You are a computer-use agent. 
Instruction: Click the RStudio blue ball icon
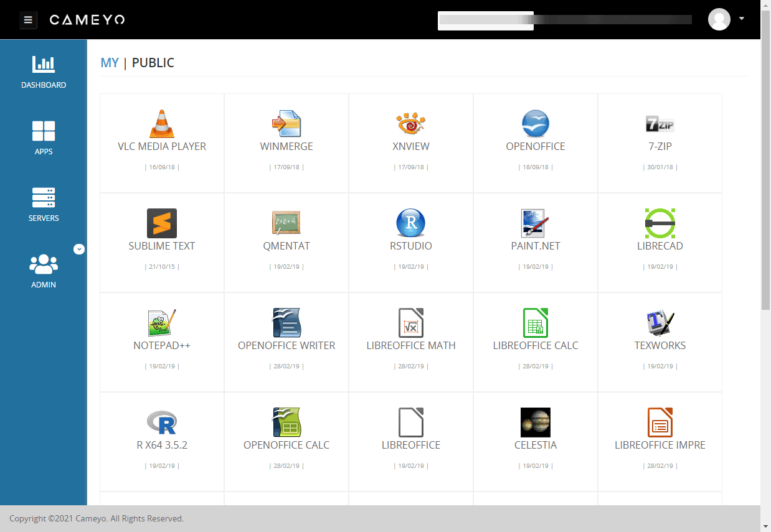click(x=411, y=223)
